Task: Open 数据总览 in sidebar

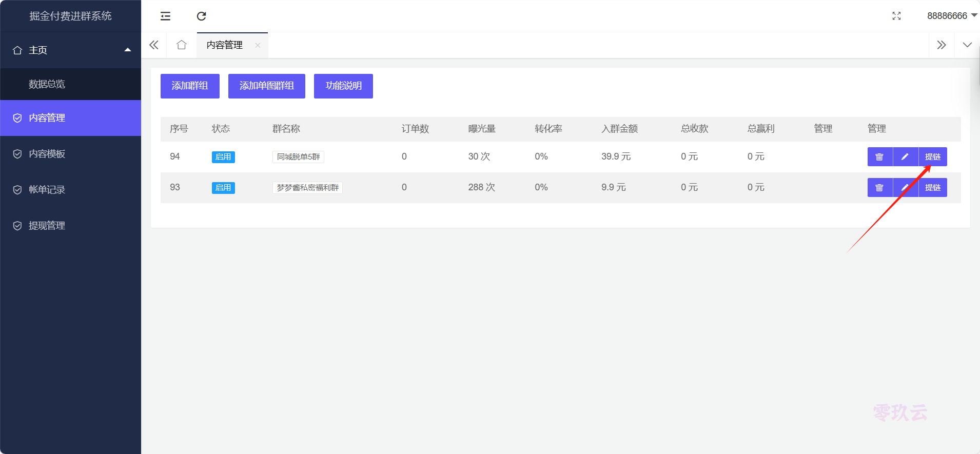Action: click(x=71, y=84)
